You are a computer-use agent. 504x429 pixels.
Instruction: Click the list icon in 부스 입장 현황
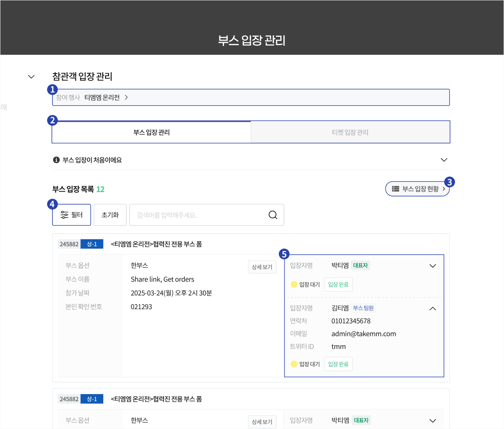pyautogui.click(x=396, y=189)
